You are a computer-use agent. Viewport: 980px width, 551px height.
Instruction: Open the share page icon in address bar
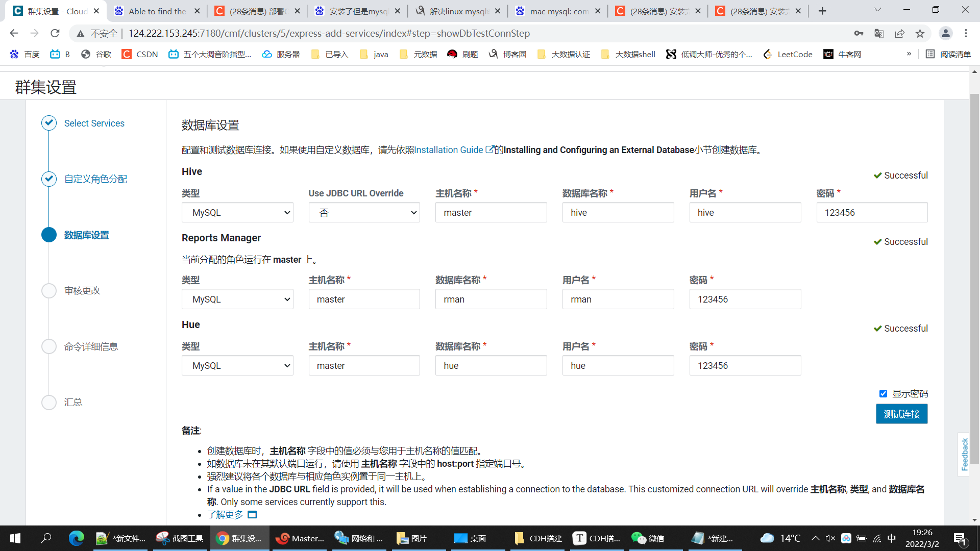[x=899, y=33]
